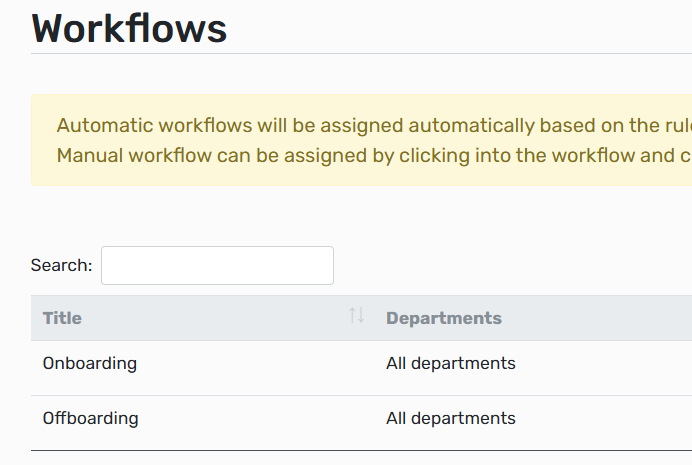Open the Onboarding workflow

(90, 363)
